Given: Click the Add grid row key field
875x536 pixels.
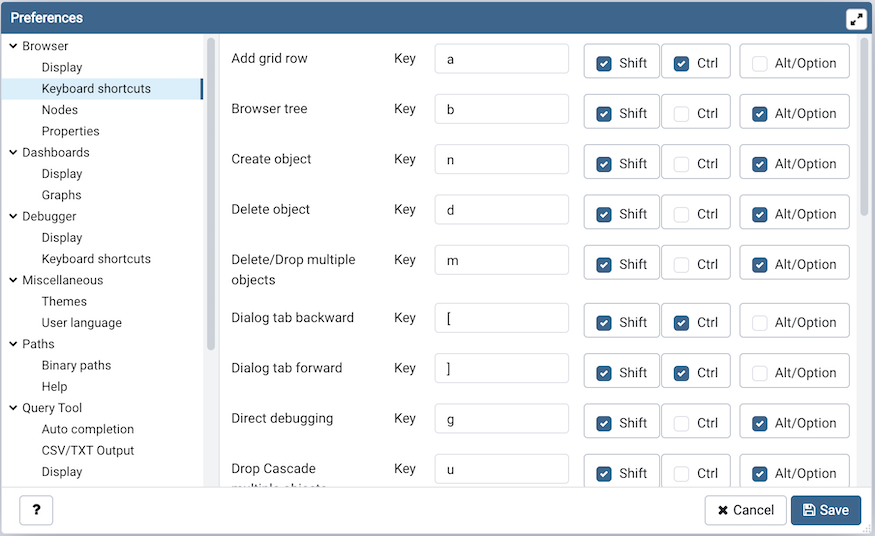Looking at the screenshot, I should [x=502, y=59].
